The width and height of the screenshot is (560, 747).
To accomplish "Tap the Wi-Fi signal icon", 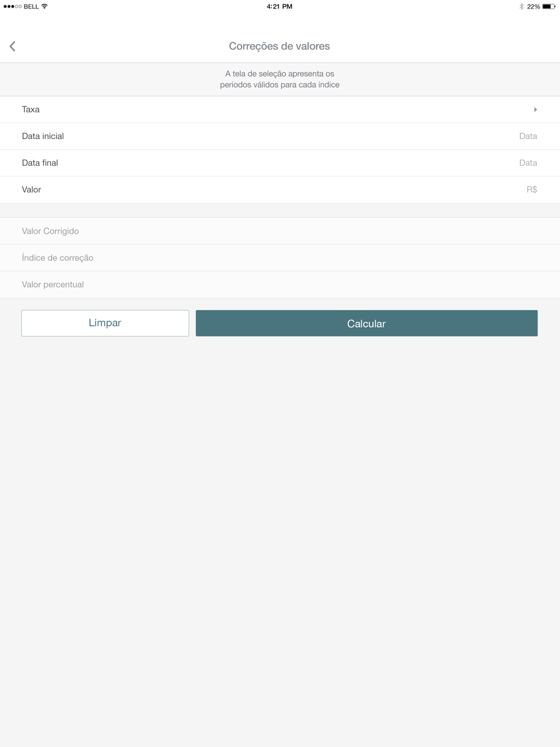I will (45, 7).
